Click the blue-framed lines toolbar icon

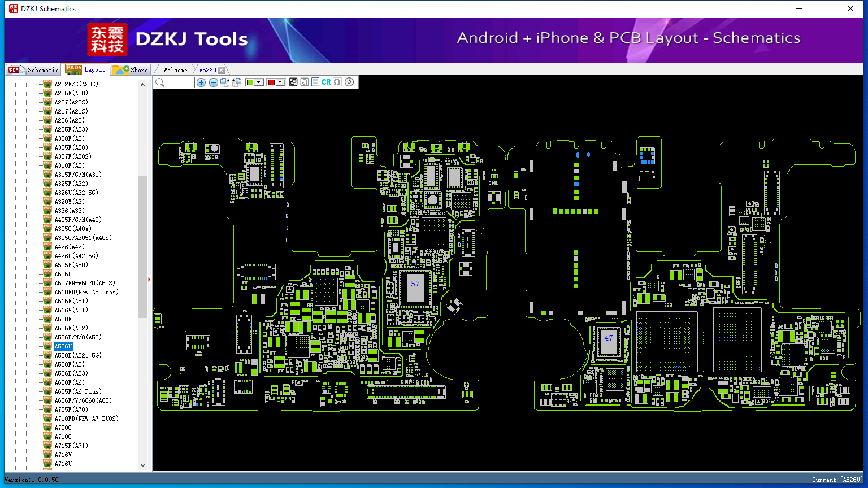315,82
